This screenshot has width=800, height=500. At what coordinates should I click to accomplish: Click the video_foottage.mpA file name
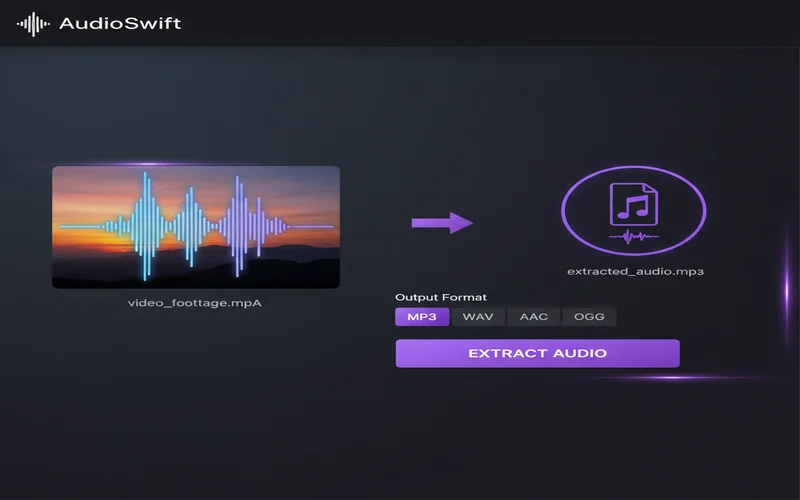click(x=195, y=302)
